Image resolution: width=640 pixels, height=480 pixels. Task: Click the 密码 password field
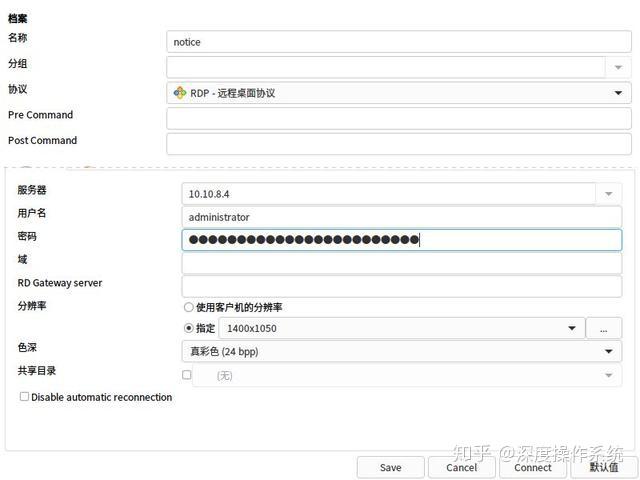402,240
